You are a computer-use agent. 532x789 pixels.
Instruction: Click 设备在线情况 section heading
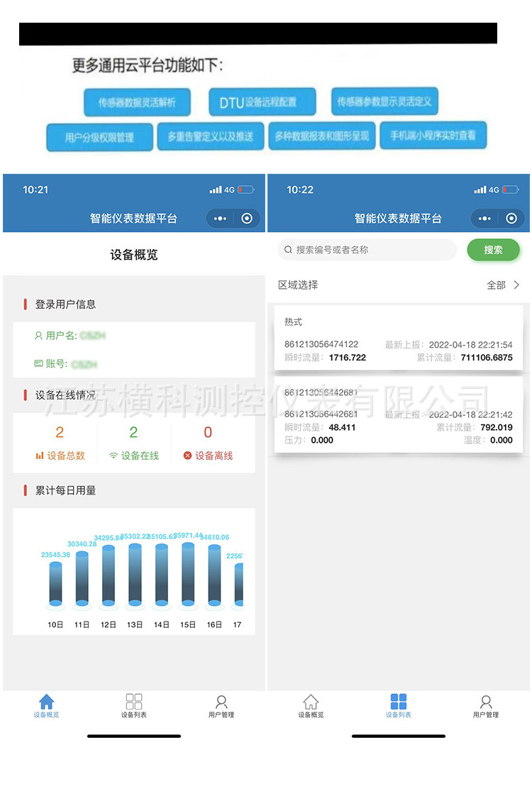click(x=65, y=395)
